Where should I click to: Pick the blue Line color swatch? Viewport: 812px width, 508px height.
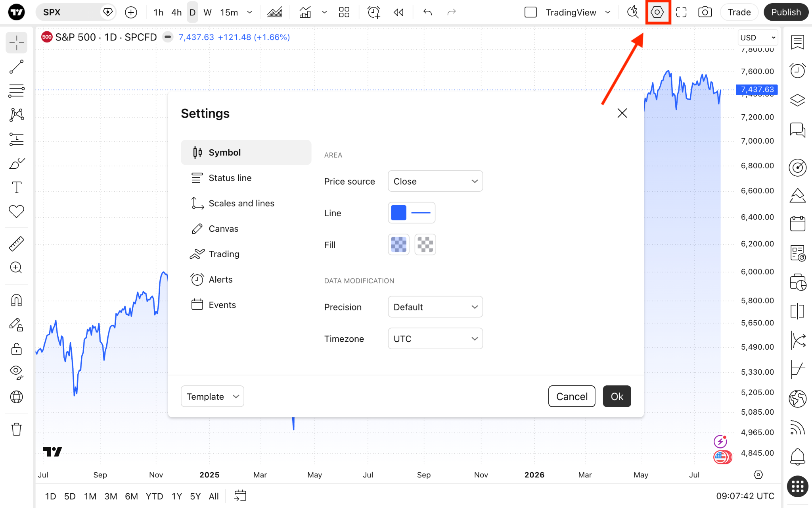coord(398,213)
